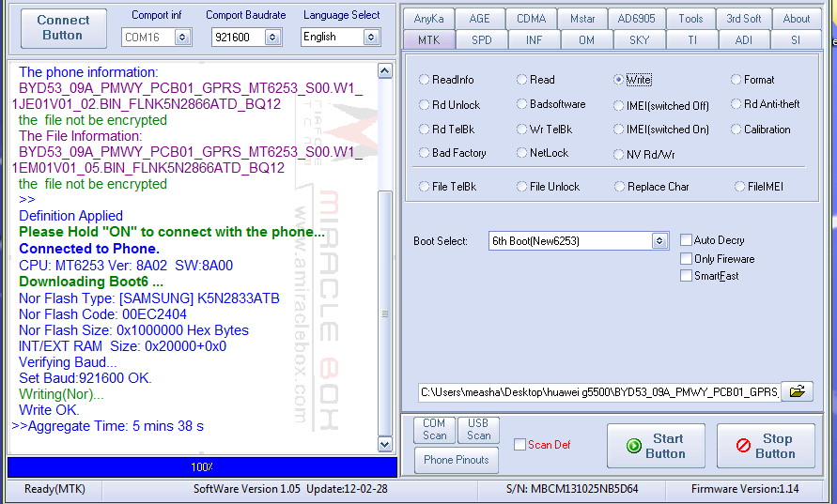Click the Start Button

coord(656,446)
